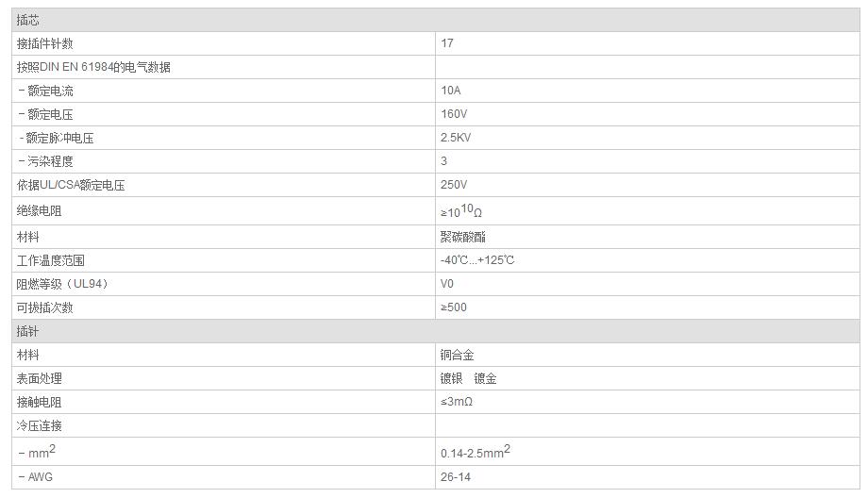Screen dimensions: 868x498
Task: Select the 铜合金 material value
Action: click(x=458, y=355)
